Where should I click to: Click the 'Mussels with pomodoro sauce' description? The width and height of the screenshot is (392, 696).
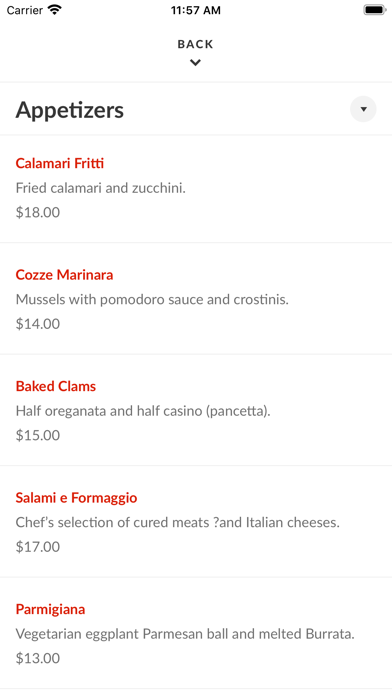click(x=152, y=300)
